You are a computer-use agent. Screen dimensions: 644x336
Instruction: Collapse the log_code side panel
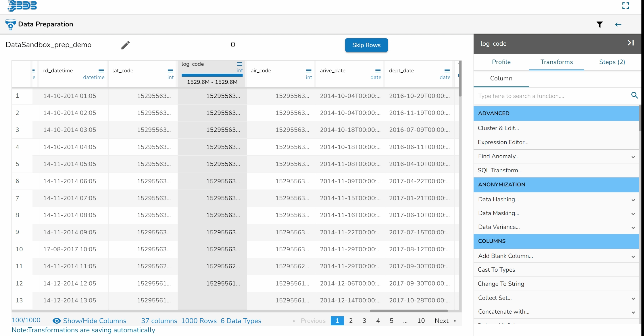pos(630,43)
